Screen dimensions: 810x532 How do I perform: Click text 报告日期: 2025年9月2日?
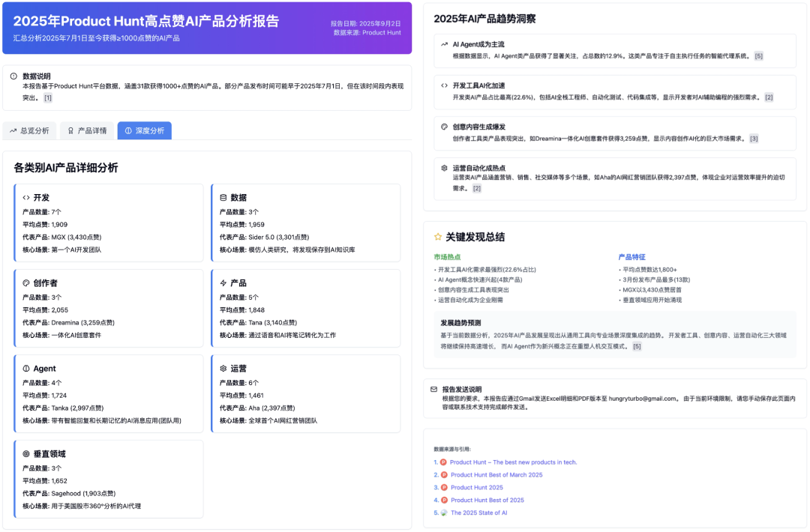click(365, 24)
